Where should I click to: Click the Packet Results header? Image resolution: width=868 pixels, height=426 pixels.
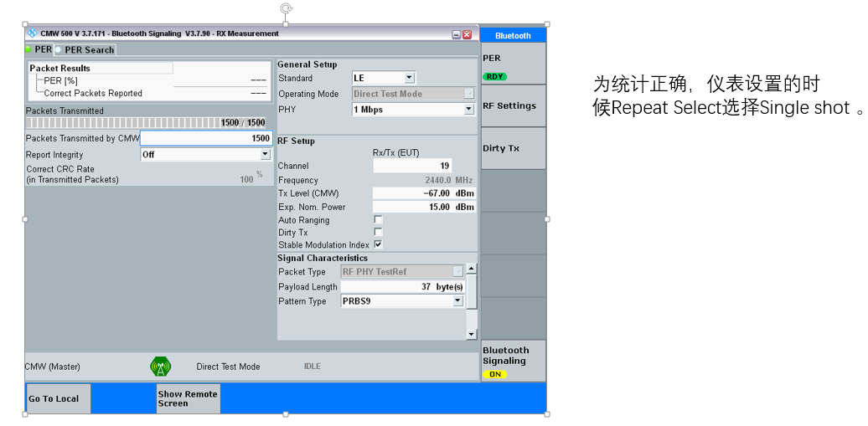click(101, 68)
